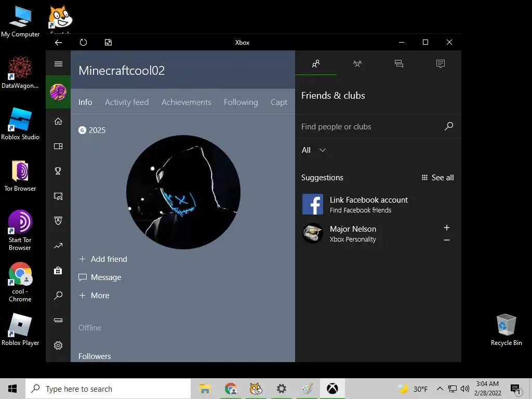Select the My Computer desktop icon
Viewport: 532px width, 399px height.
(x=20, y=21)
